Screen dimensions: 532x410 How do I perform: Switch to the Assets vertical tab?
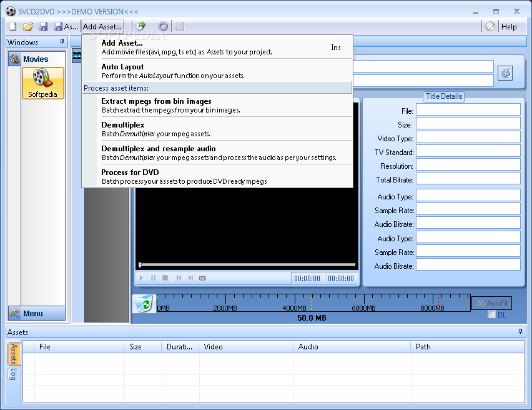coord(14,354)
